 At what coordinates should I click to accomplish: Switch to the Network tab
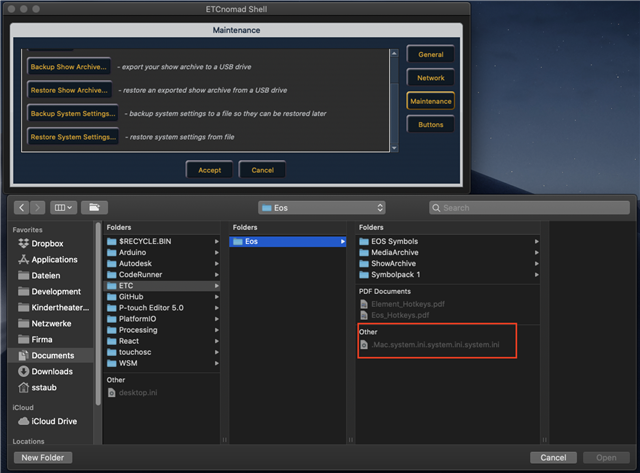tap(431, 78)
